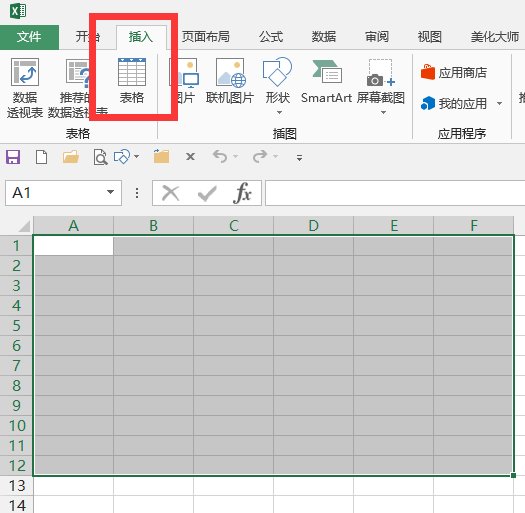Select column D header
The height and width of the screenshot is (513, 525).
tap(313, 225)
